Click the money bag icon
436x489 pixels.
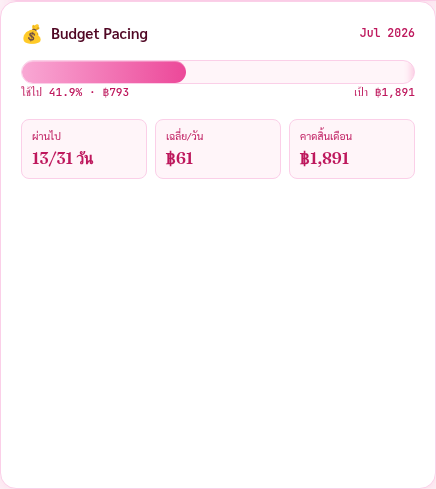click(x=32, y=34)
